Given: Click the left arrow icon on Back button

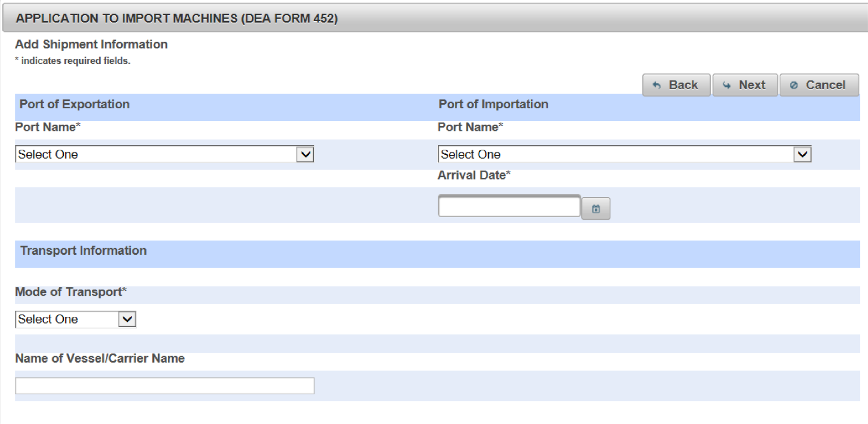Looking at the screenshot, I should coord(657,85).
